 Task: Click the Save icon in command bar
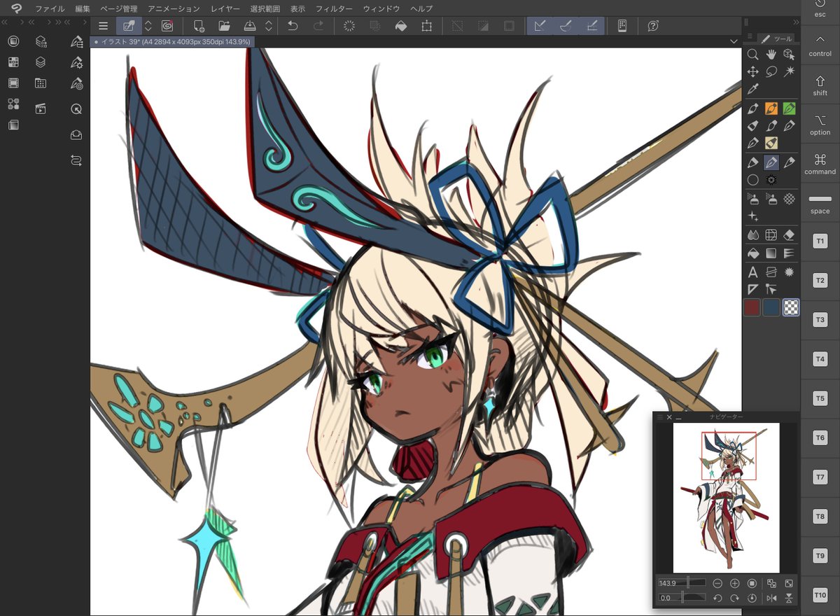point(250,26)
